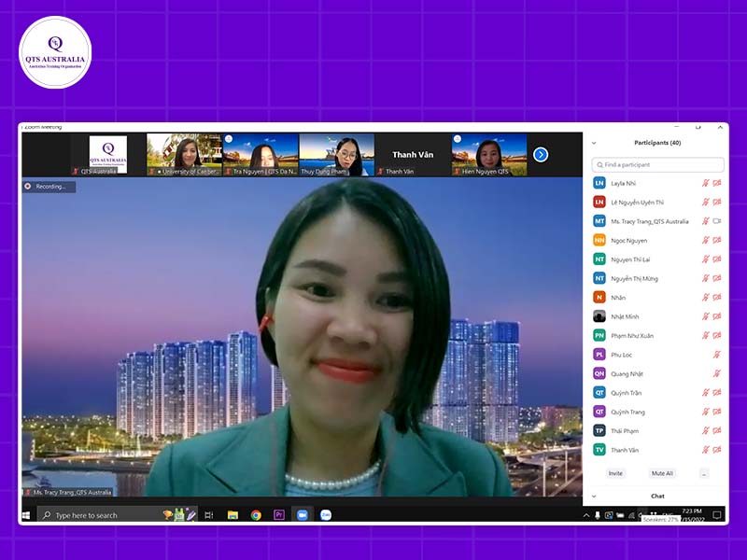Select the Thuy Dung Pham video thumbnail
The width and height of the screenshot is (747, 560).
(x=337, y=155)
